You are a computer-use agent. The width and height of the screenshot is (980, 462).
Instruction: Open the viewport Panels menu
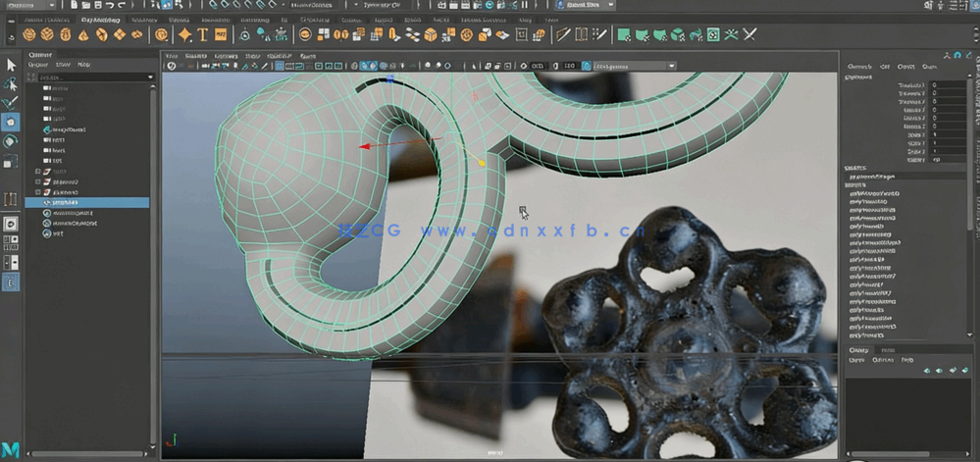[307, 56]
